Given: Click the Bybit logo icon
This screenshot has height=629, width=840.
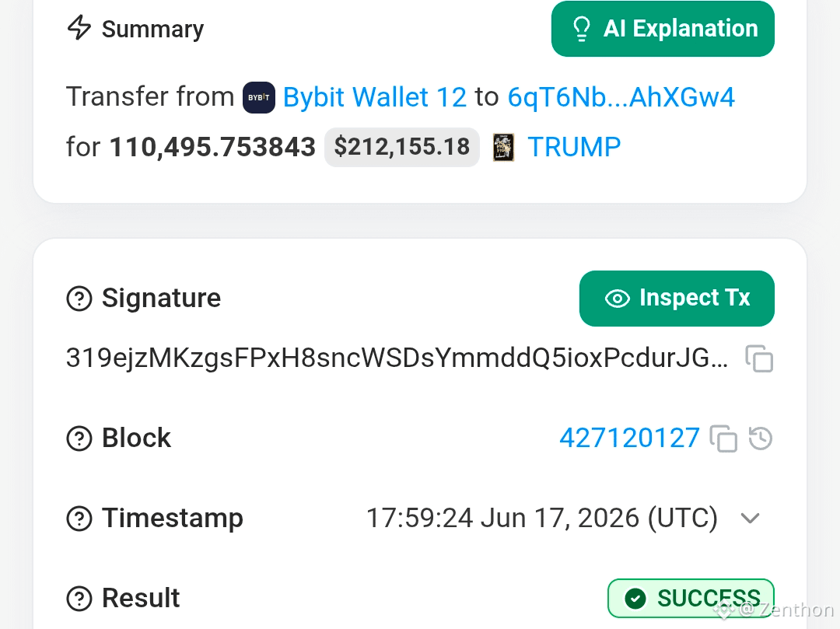Looking at the screenshot, I should click(x=259, y=97).
